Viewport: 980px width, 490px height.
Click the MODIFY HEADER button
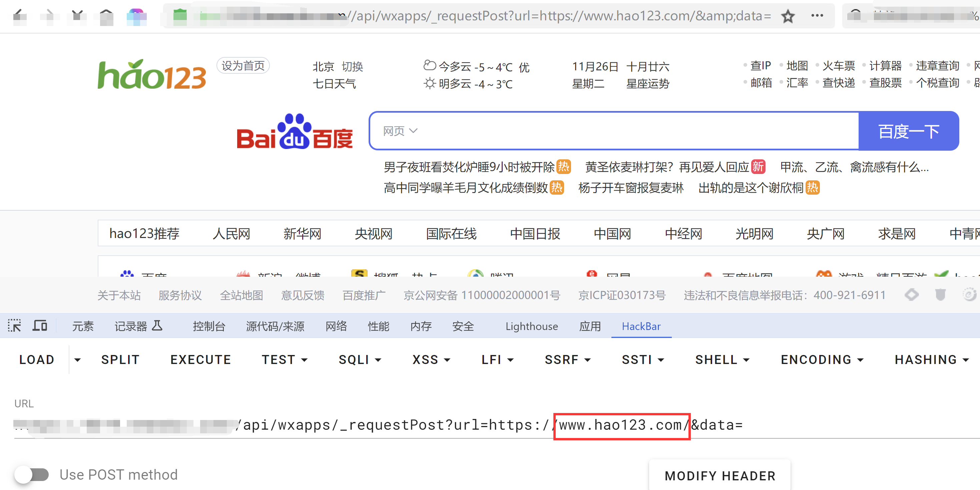point(720,476)
